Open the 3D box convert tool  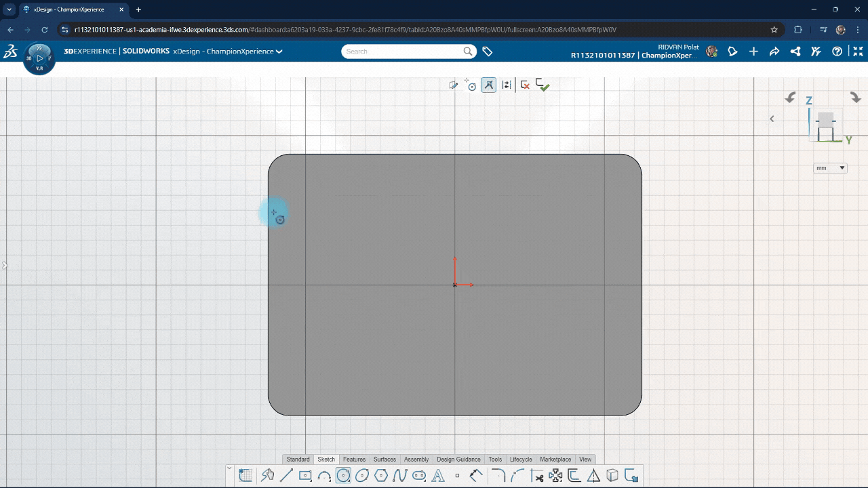612,476
